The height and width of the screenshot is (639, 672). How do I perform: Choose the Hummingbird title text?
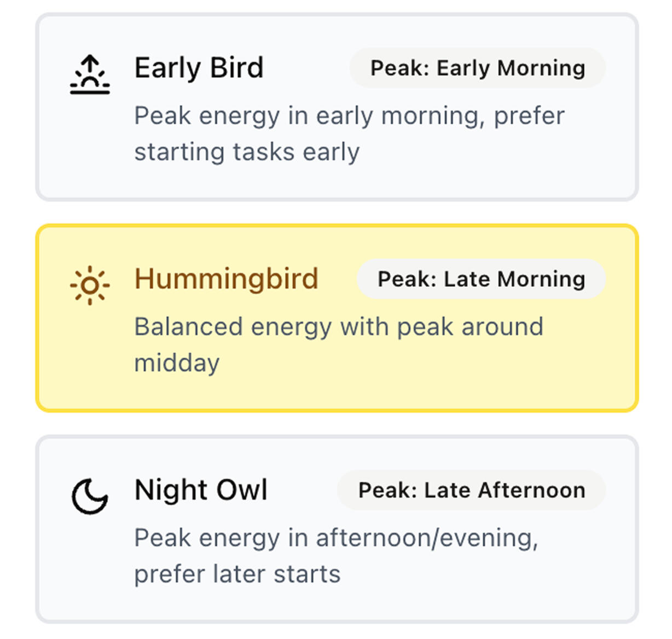tap(226, 279)
